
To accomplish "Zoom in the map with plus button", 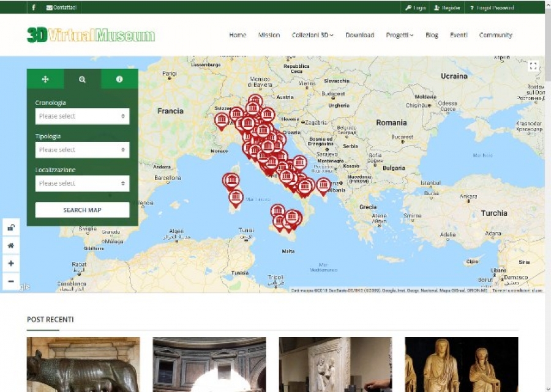I will click(x=10, y=264).
